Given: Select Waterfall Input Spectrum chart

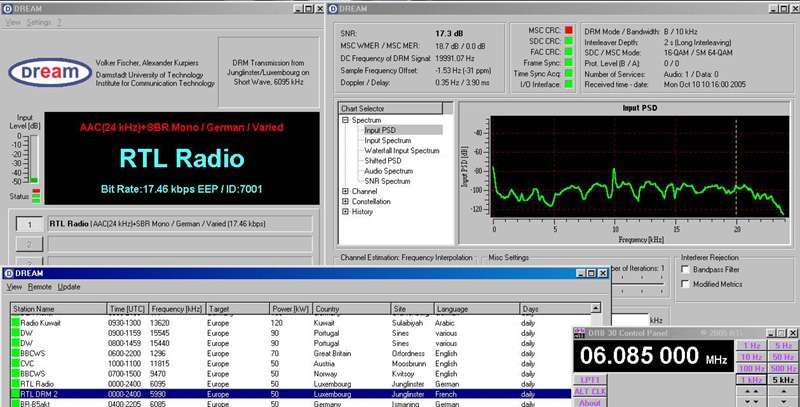Looking at the screenshot, I should 402,150.
